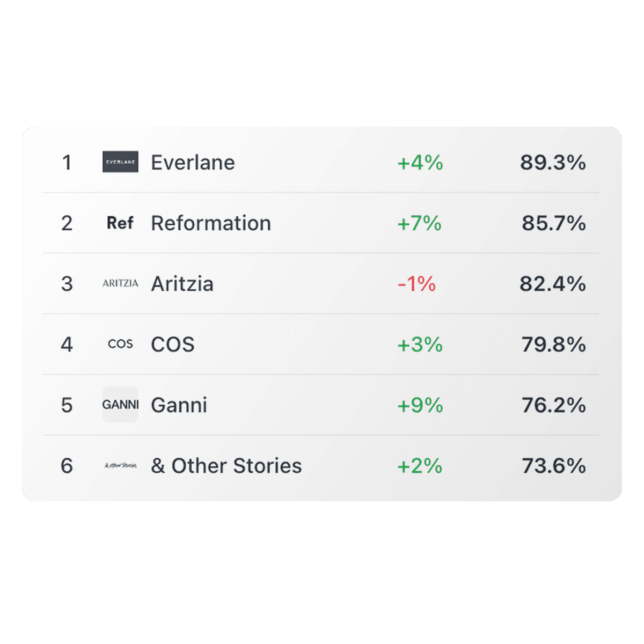
Task: Click the Everlane brand logo icon
Action: pos(120,162)
